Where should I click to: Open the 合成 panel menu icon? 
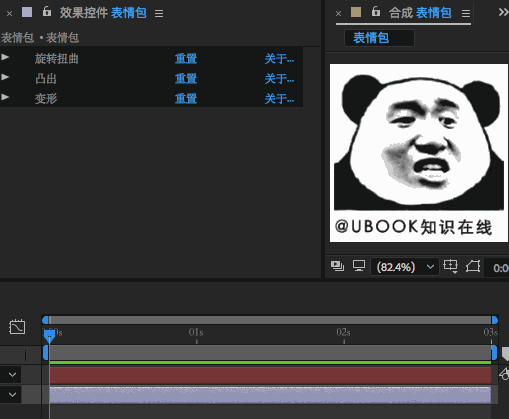pyautogui.click(x=466, y=13)
